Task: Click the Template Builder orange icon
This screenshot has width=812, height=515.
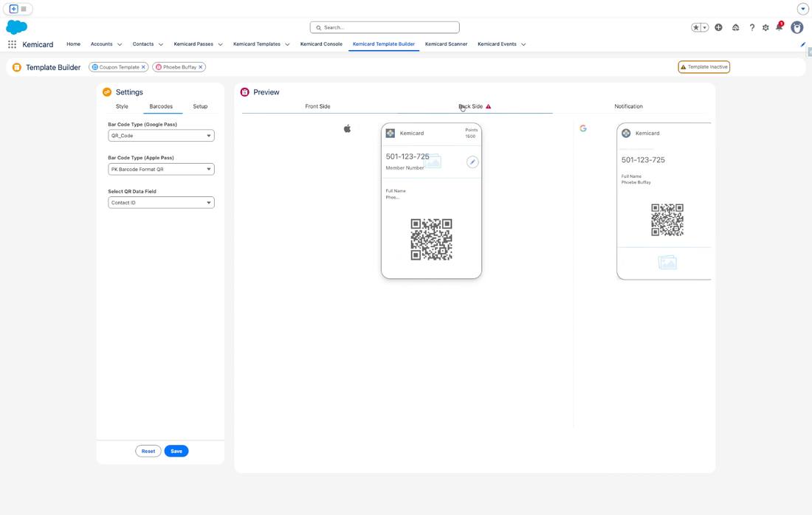Action: pyautogui.click(x=16, y=67)
